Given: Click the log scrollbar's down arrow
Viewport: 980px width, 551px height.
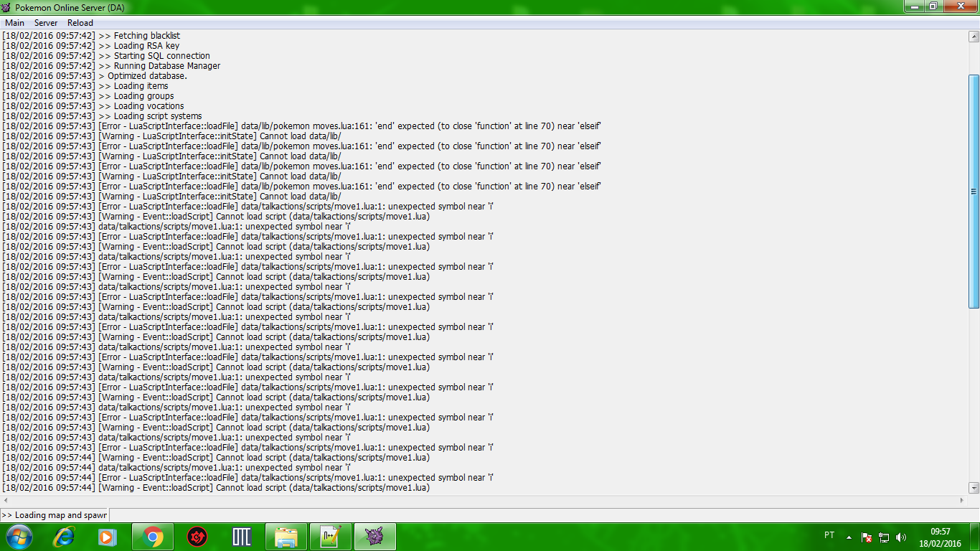Looking at the screenshot, I should [x=974, y=488].
